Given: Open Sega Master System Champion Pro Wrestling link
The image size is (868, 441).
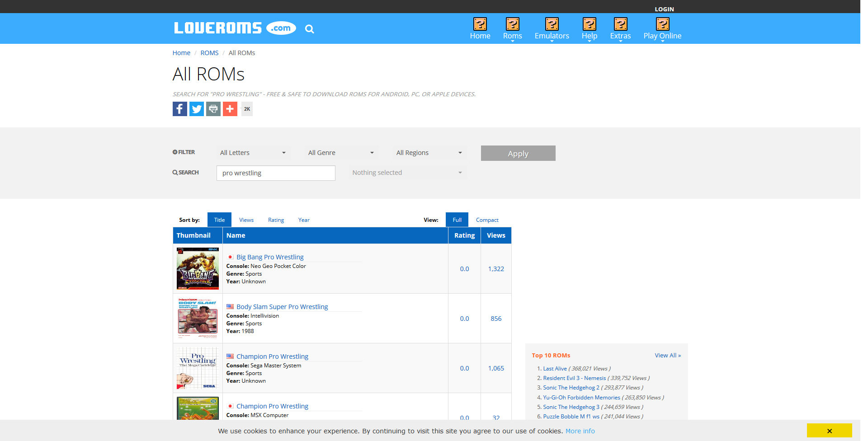Looking at the screenshot, I should tap(272, 357).
